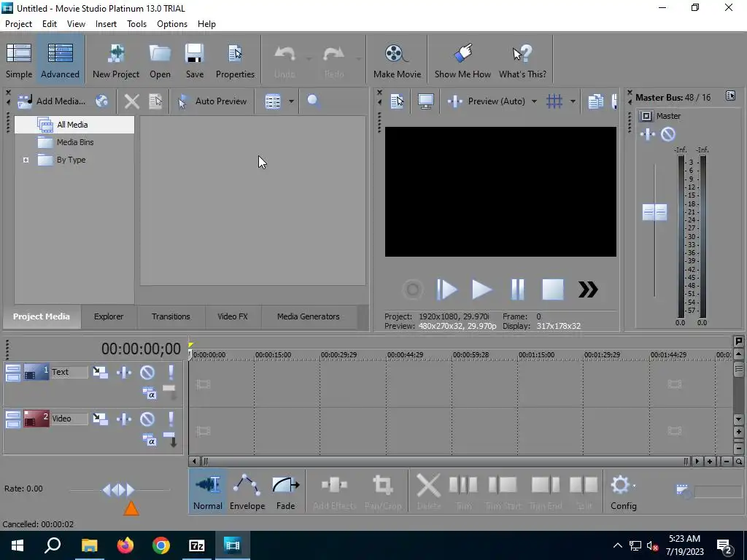Mute the Master bus output
The width and height of the screenshot is (747, 560).
point(668,134)
